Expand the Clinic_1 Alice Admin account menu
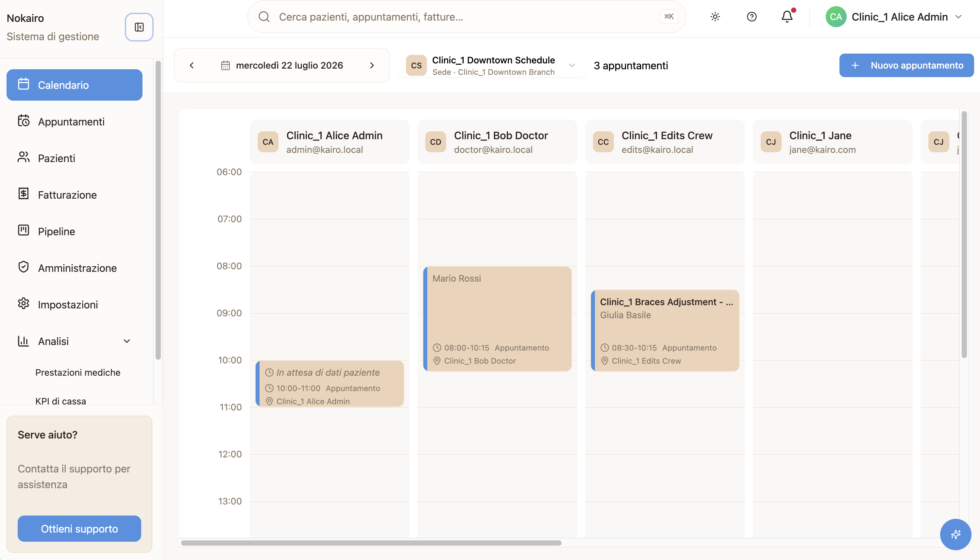Image resolution: width=980 pixels, height=560 pixels. 894,17
